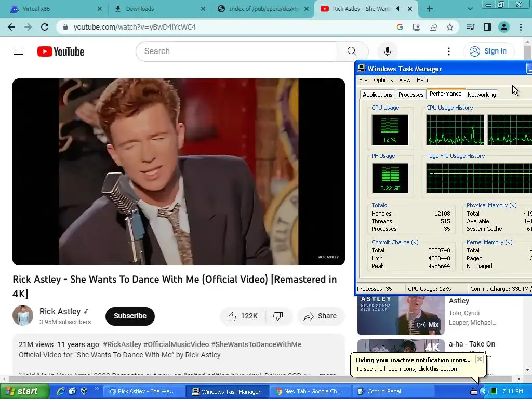Go back with the browser back arrow

coord(11,27)
